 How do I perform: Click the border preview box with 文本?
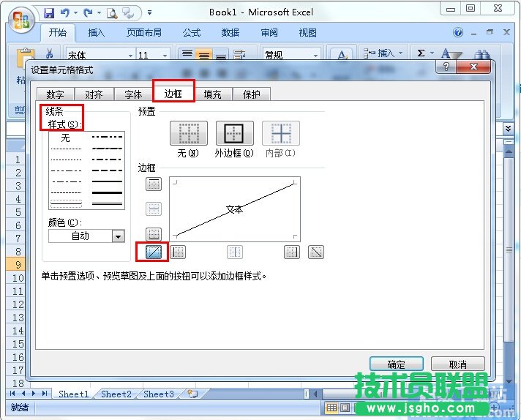coord(234,209)
